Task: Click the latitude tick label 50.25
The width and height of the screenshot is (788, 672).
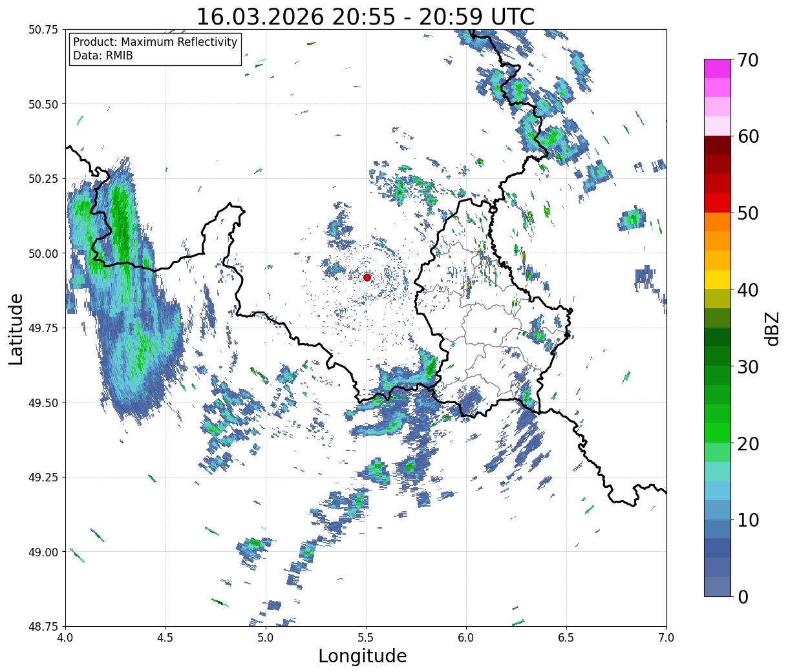Action: pos(43,179)
